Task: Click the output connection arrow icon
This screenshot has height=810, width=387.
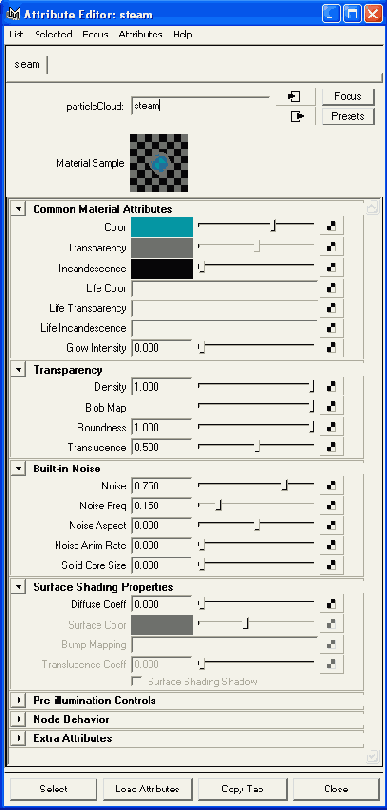Action: 296,117
